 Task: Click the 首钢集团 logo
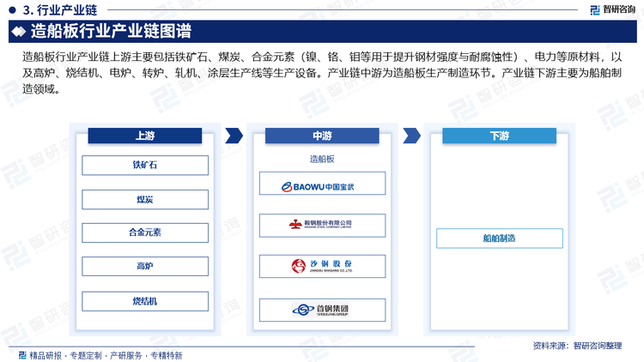pyautogui.click(x=322, y=310)
